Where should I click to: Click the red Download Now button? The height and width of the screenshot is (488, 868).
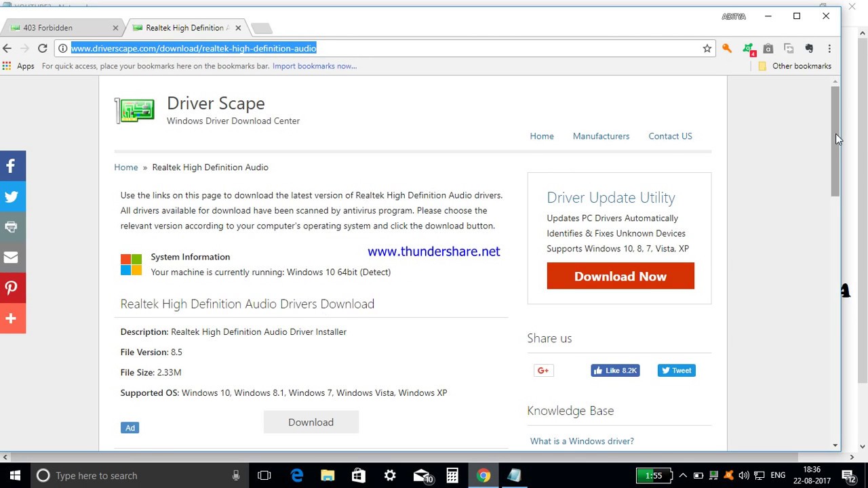(620, 277)
